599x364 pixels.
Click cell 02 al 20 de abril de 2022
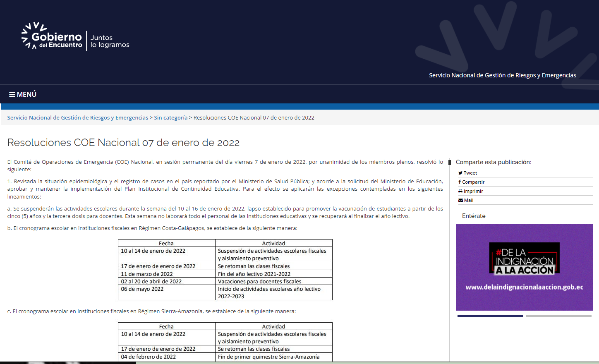click(x=167, y=281)
